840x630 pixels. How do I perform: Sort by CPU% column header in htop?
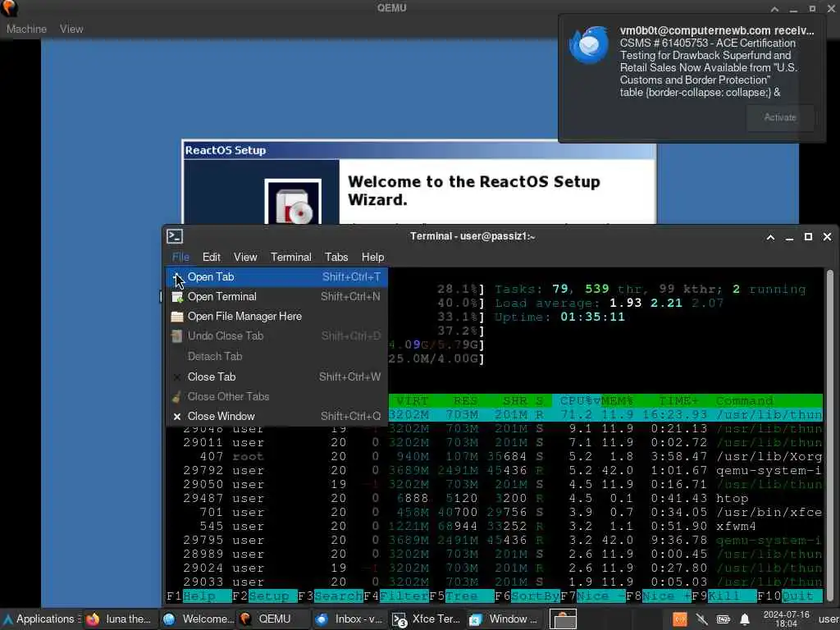pos(577,400)
